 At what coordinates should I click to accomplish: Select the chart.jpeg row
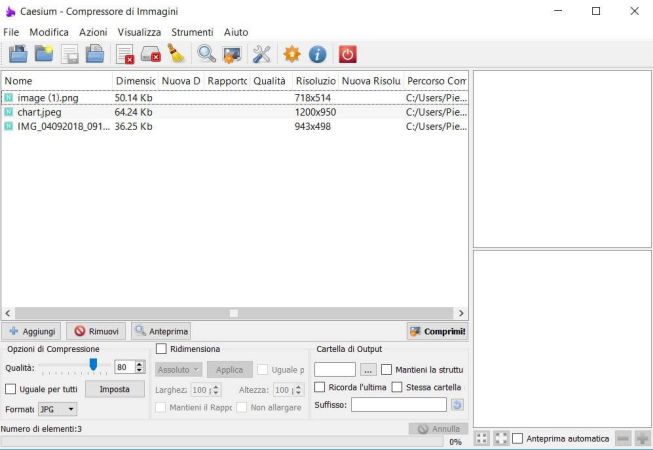pos(235,112)
